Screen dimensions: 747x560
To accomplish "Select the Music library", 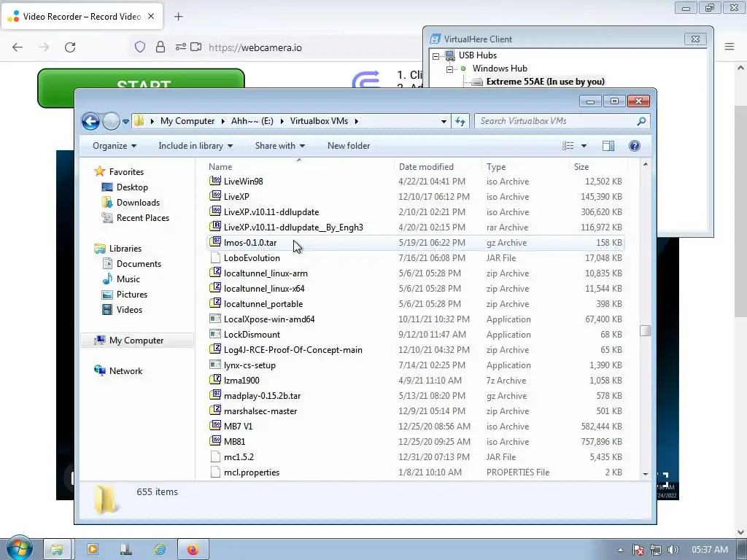I will click(x=128, y=279).
